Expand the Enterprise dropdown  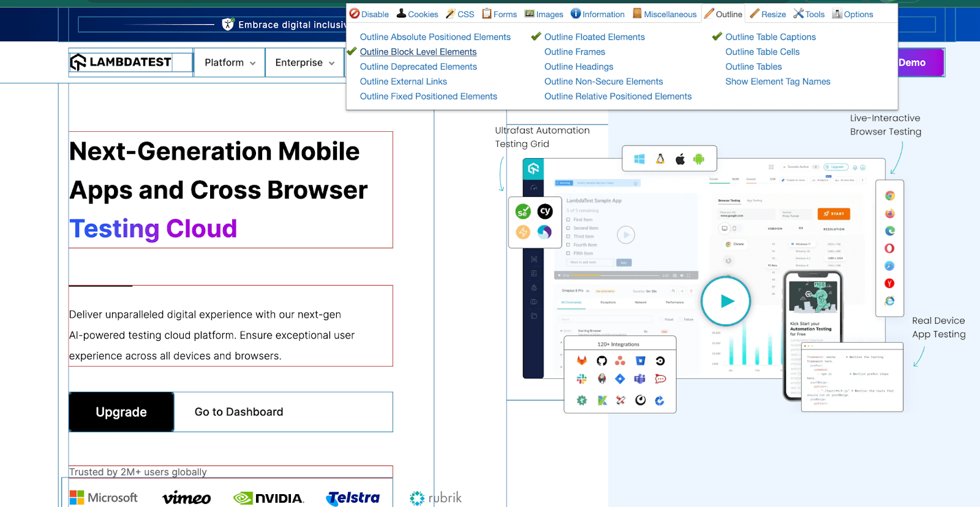(304, 63)
